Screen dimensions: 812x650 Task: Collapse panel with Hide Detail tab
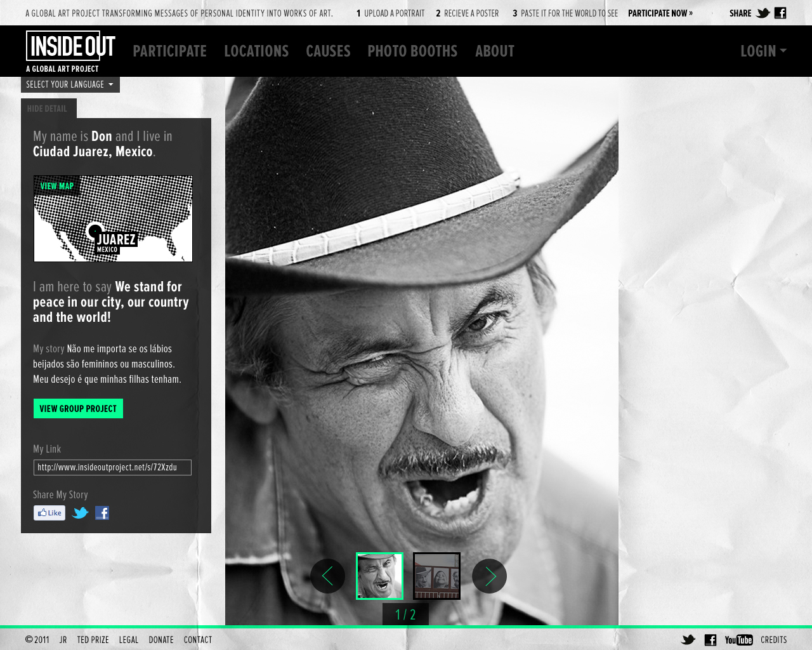point(48,109)
